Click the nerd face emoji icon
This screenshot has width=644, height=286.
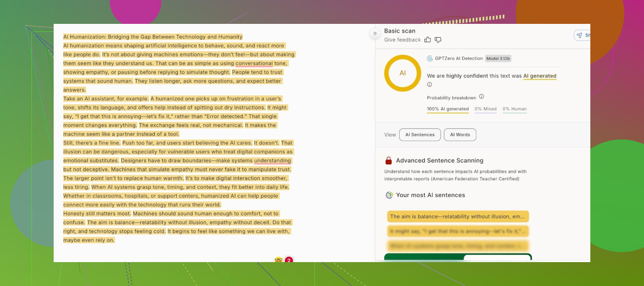278,260
